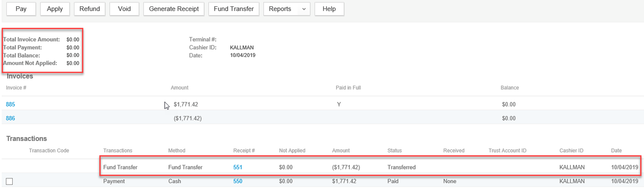The width and height of the screenshot is (644, 192).
Task: Void the selected transaction
Action: pyautogui.click(x=124, y=9)
